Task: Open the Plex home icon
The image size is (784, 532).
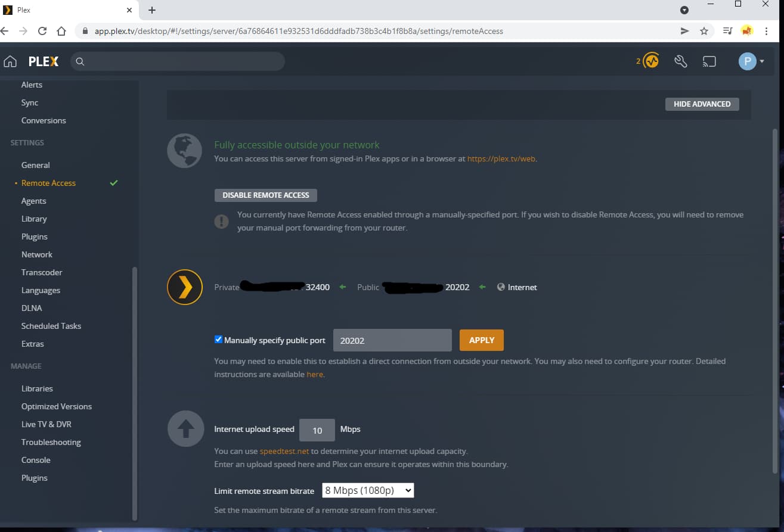Action: pos(10,61)
